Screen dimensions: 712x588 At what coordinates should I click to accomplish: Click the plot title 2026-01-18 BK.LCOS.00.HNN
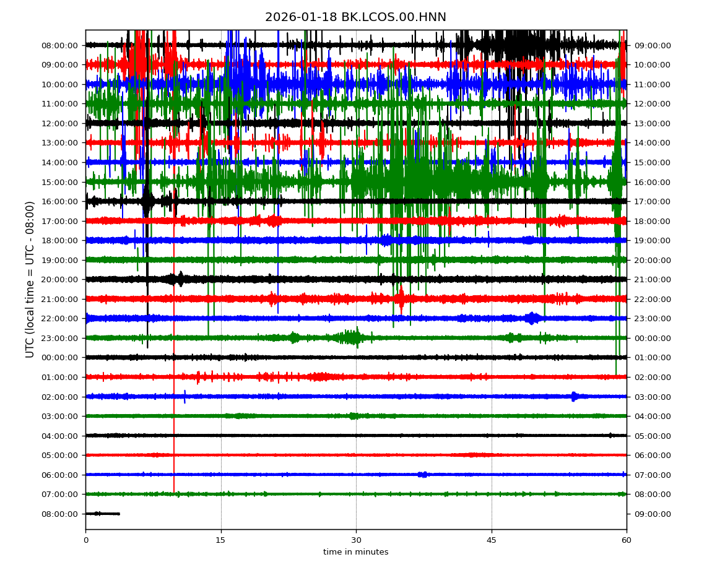[355, 17]
